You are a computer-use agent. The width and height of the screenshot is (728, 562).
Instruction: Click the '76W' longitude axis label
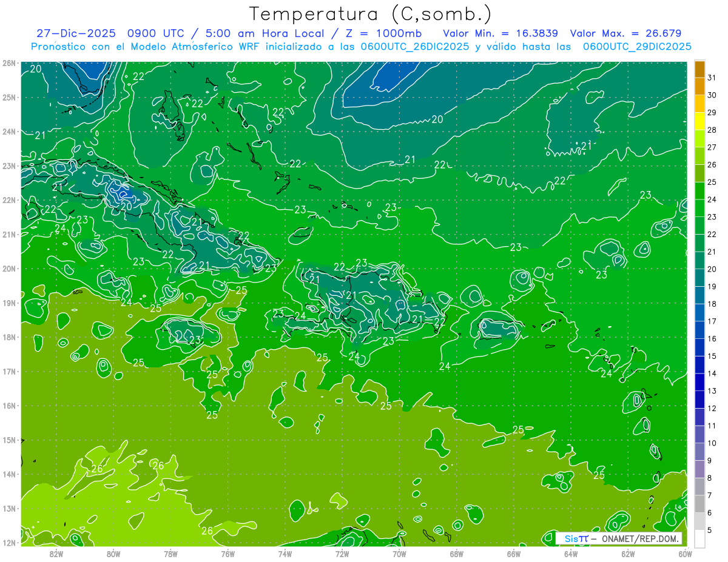click(228, 553)
